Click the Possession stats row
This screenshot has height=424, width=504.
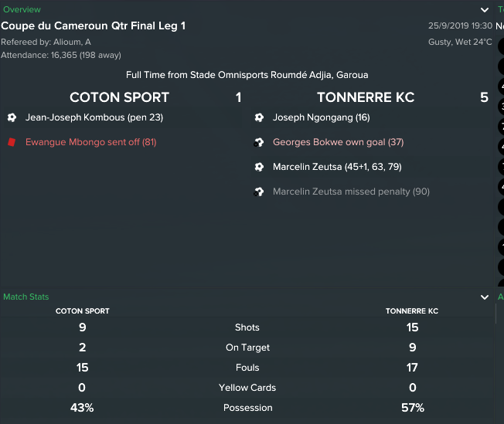pyautogui.click(x=247, y=408)
